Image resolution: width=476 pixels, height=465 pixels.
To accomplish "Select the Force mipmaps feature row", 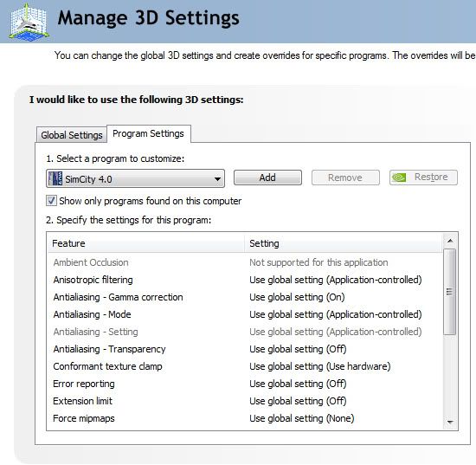I will click(x=245, y=418).
